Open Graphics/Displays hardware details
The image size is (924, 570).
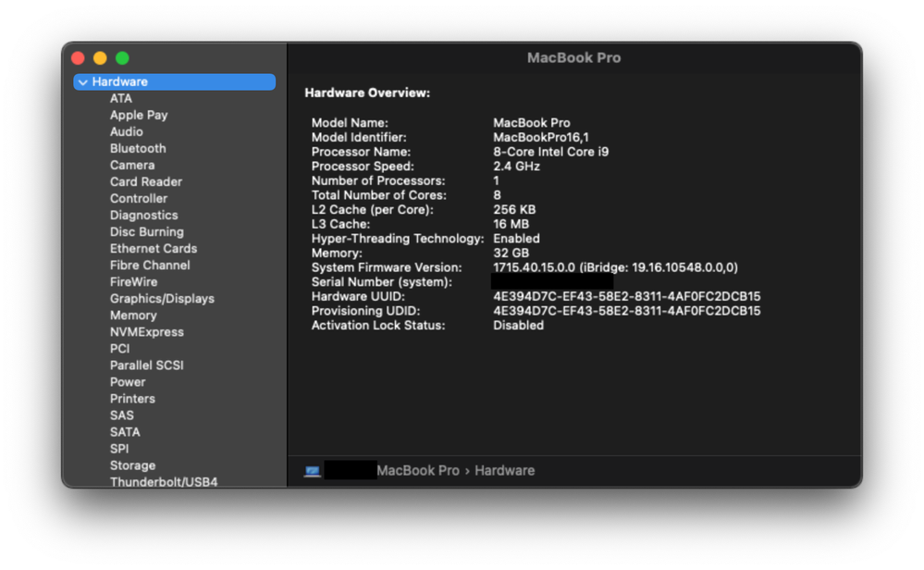click(162, 298)
